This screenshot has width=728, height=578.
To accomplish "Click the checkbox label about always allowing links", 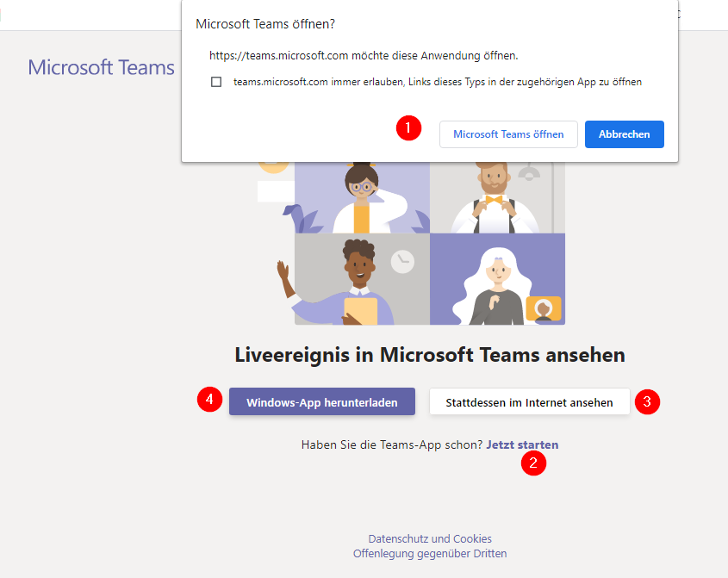I will tap(438, 82).
